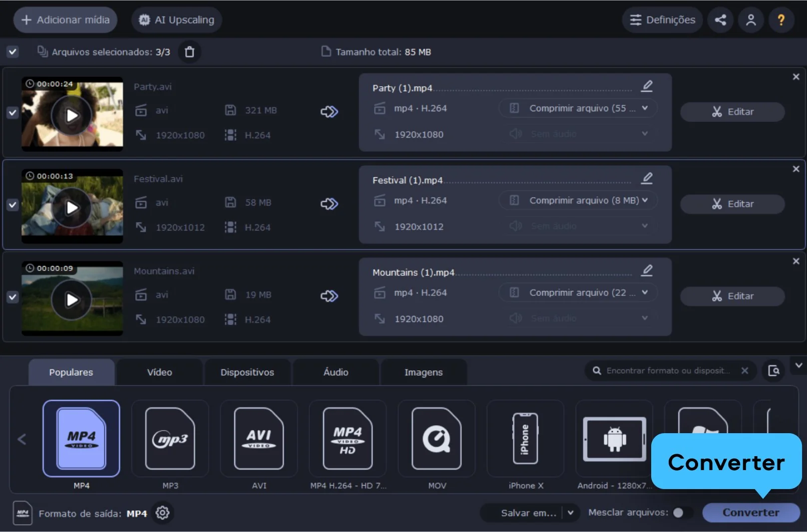Delete selected files with trash icon

190,52
